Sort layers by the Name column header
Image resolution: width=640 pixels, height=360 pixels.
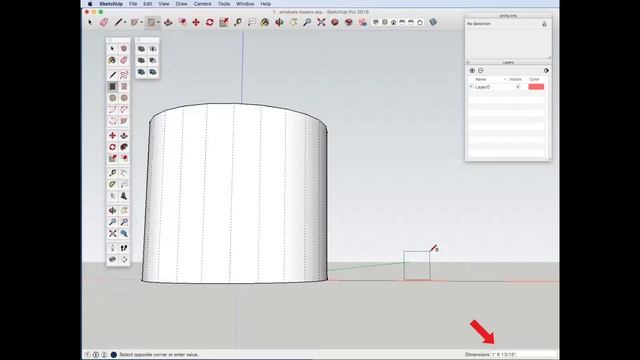[x=481, y=79]
